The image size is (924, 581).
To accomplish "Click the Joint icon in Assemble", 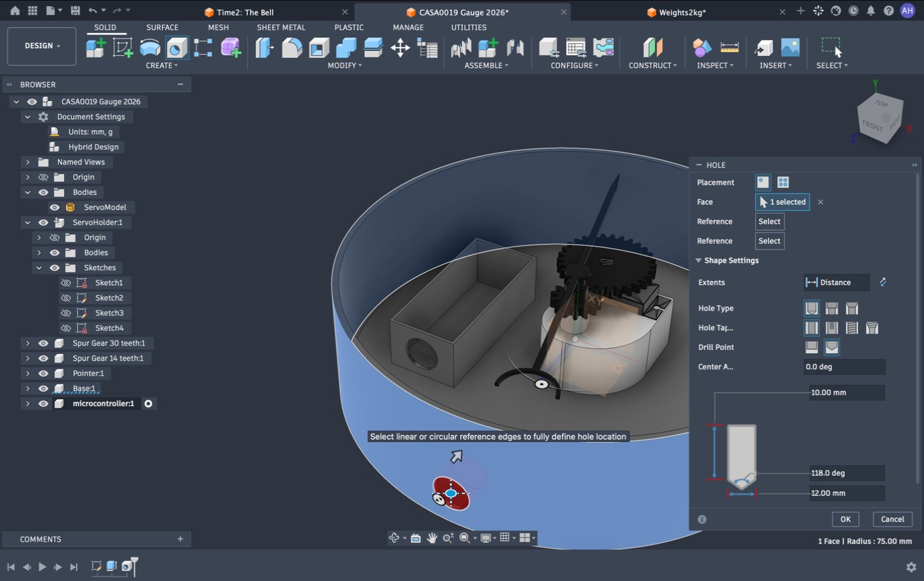I will 515,47.
